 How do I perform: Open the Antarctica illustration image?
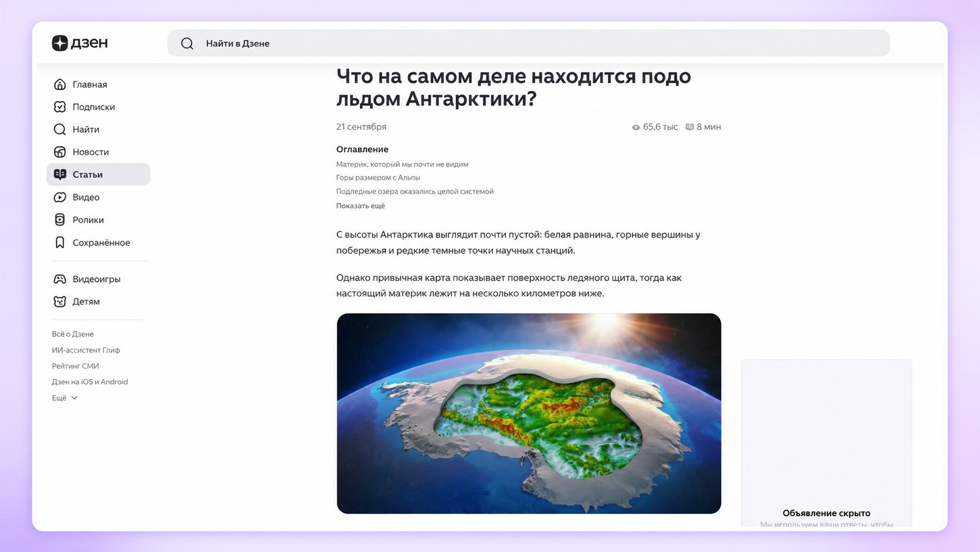[x=529, y=414]
